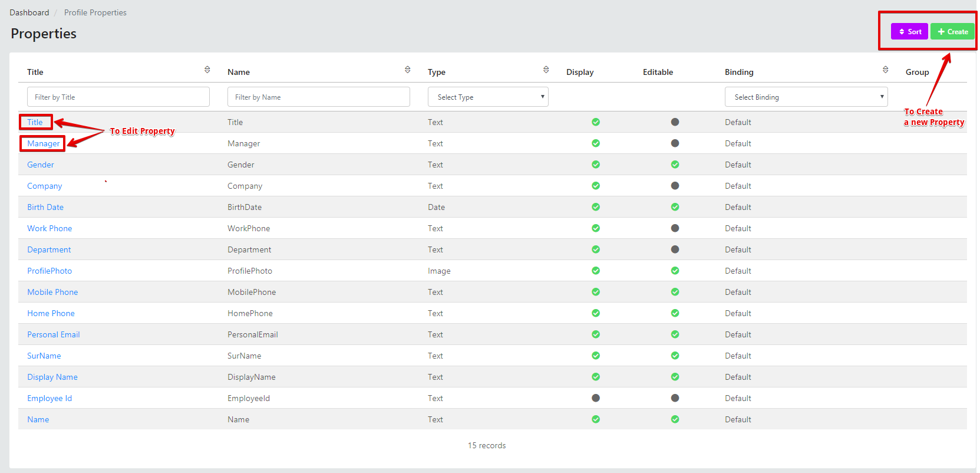Click Display check icon for Name row
980x473 pixels.
[596, 419]
